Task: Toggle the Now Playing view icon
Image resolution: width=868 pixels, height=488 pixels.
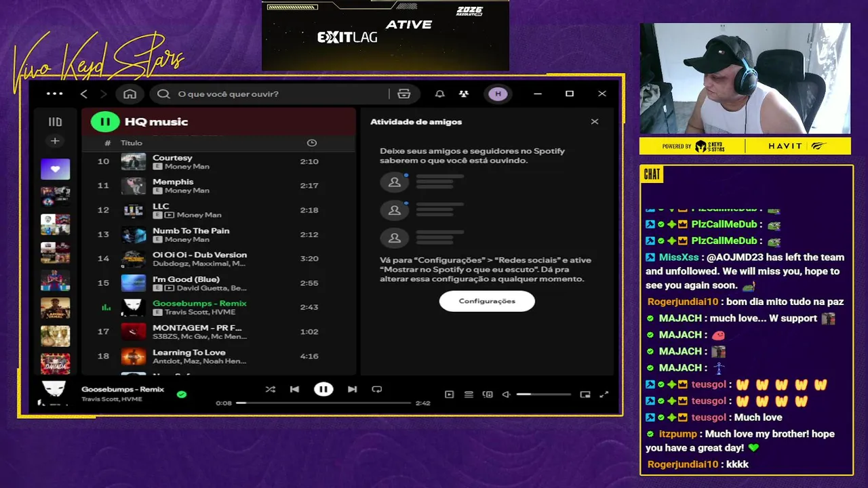Action: pyautogui.click(x=449, y=394)
